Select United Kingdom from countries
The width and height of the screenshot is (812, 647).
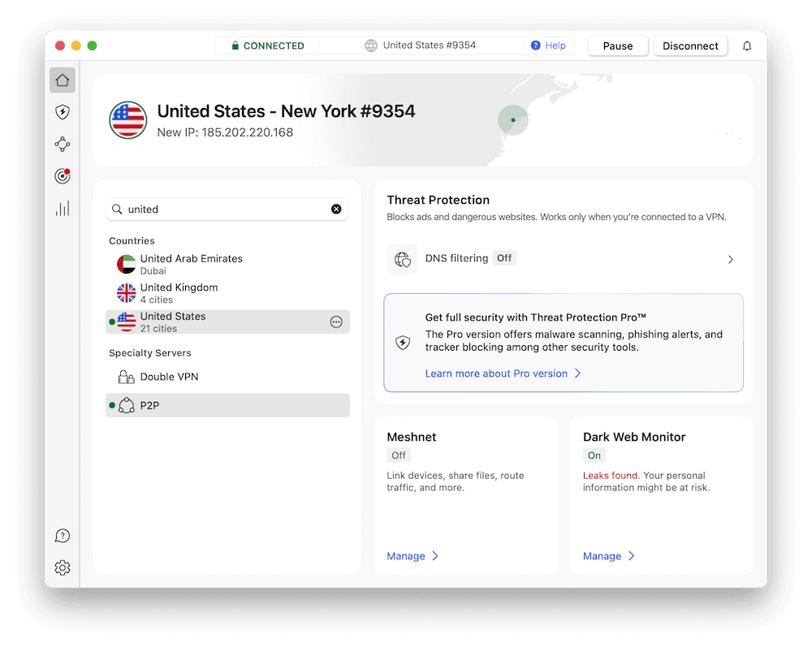pyautogui.click(x=227, y=293)
